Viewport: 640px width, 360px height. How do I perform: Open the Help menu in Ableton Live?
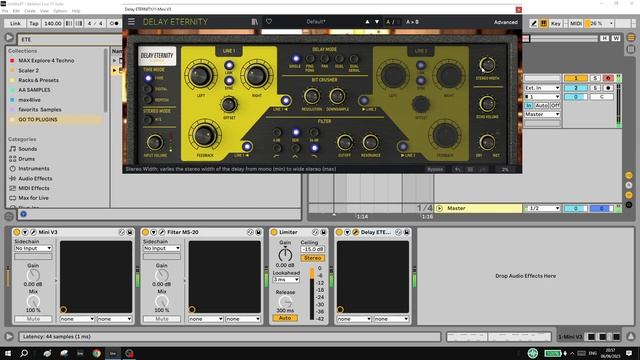click(x=76, y=11)
